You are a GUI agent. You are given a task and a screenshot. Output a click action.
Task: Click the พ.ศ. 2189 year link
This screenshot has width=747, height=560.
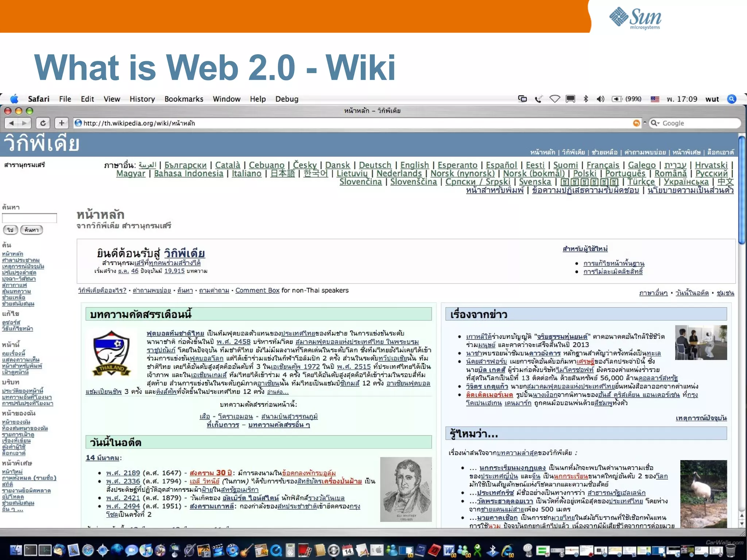tap(123, 473)
